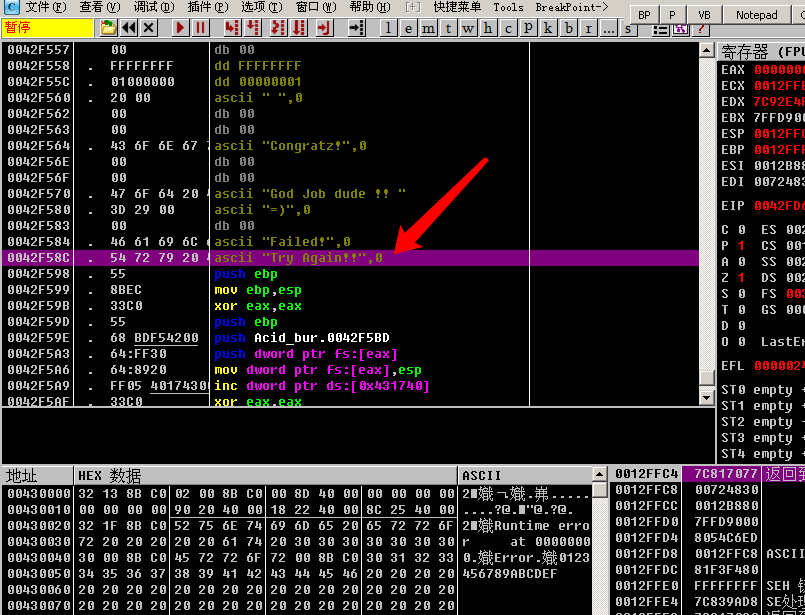Click the close program X icon
Image resolution: width=805 pixels, height=615 pixels.
[x=149, y=27]
